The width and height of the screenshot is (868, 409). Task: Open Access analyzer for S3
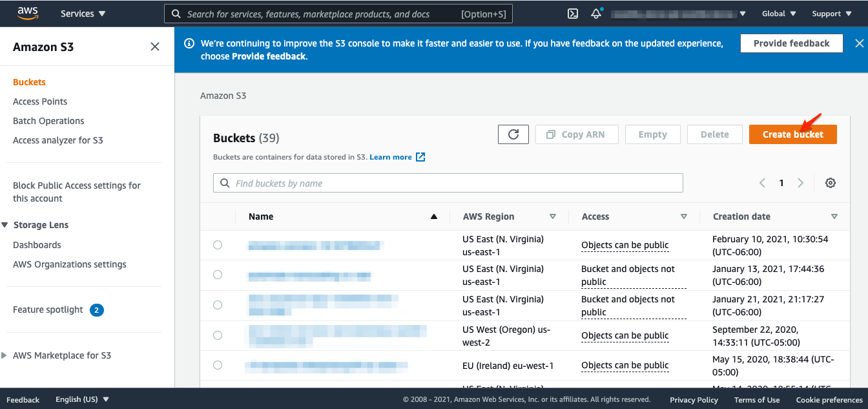coord(57,140)
